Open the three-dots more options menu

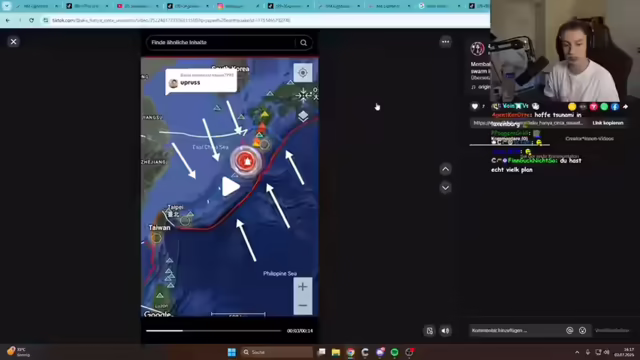tap(445, 42)
